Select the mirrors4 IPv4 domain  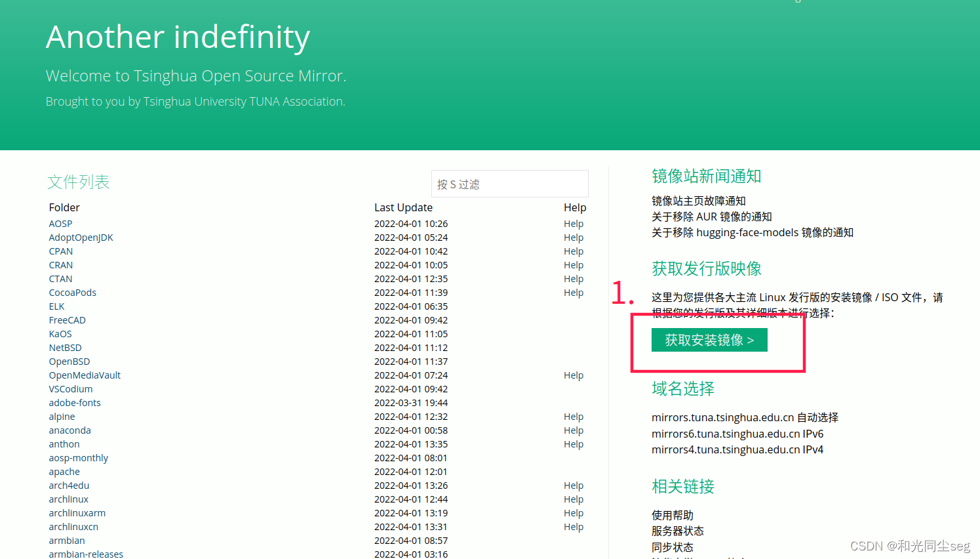pos(737,449)
